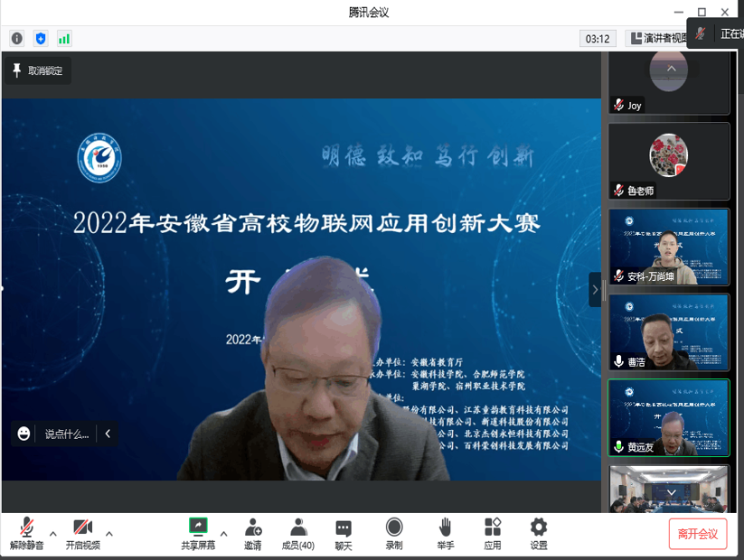
Task: Open 设置 settings gear
Action: [x=539, y=533]
